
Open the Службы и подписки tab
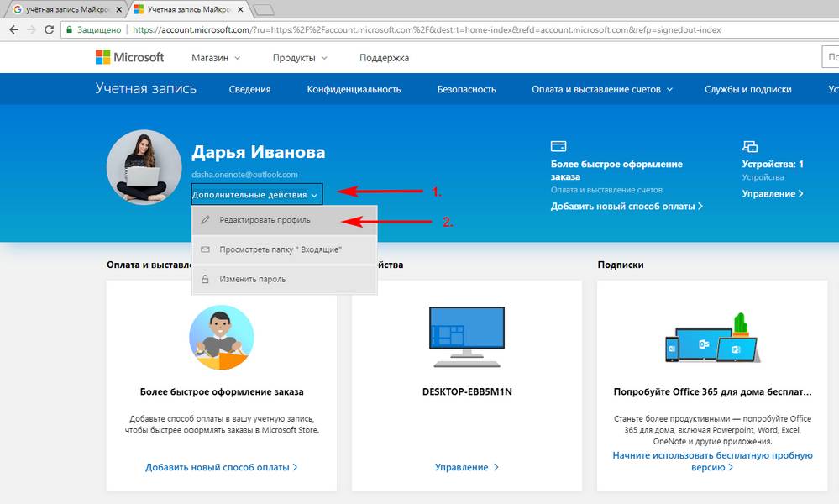point(748,89)
